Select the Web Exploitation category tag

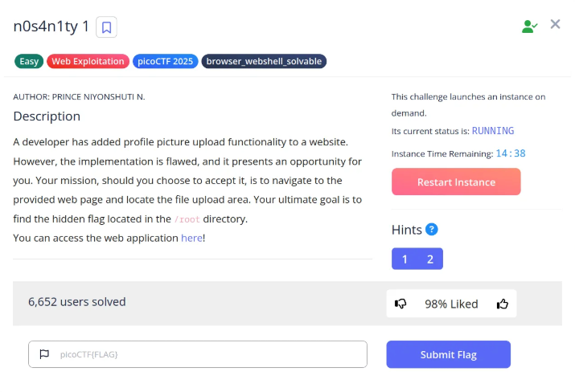point(88,61)
